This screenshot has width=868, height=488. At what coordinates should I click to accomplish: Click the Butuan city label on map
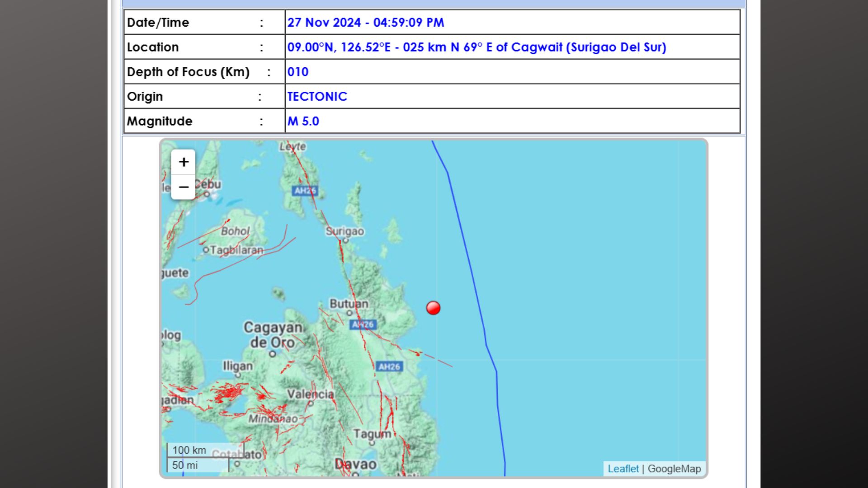(349, 304)
